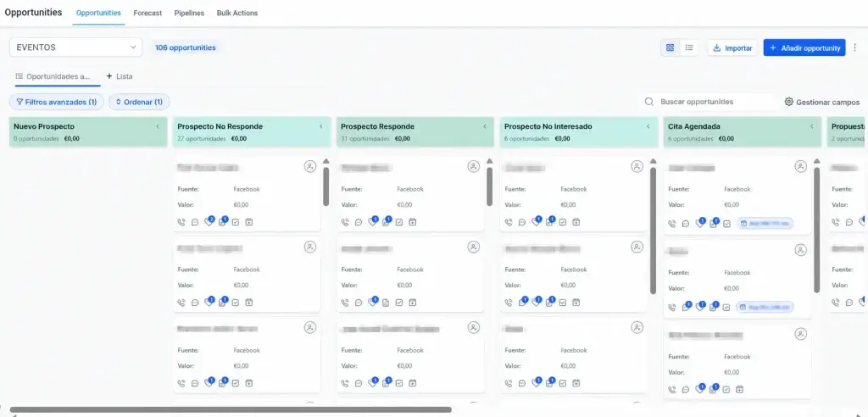Select the Oportunidades a... saved view tab

58,76
